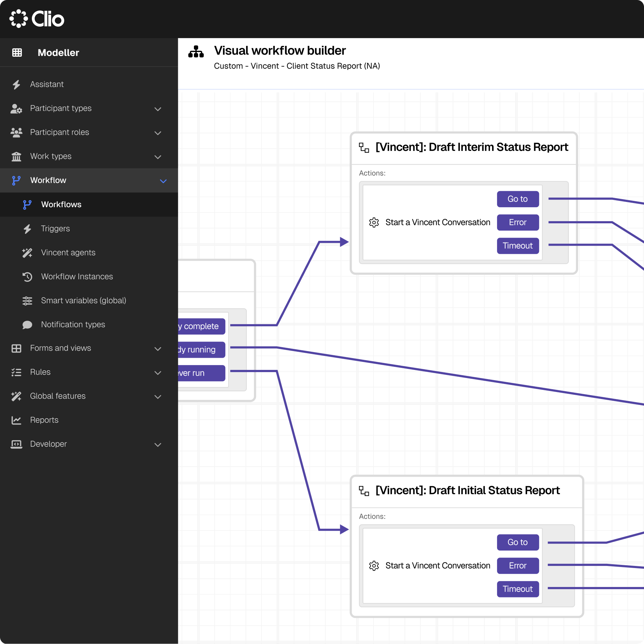644x644 pixels.
Task: Click the Rules checklist icon
Action: [x=16, y=372]
